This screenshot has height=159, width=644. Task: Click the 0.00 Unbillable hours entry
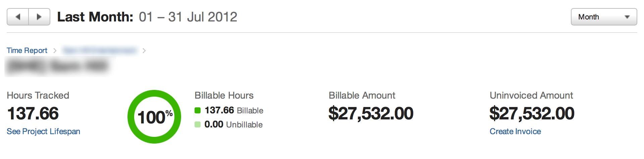pos(233,124)
